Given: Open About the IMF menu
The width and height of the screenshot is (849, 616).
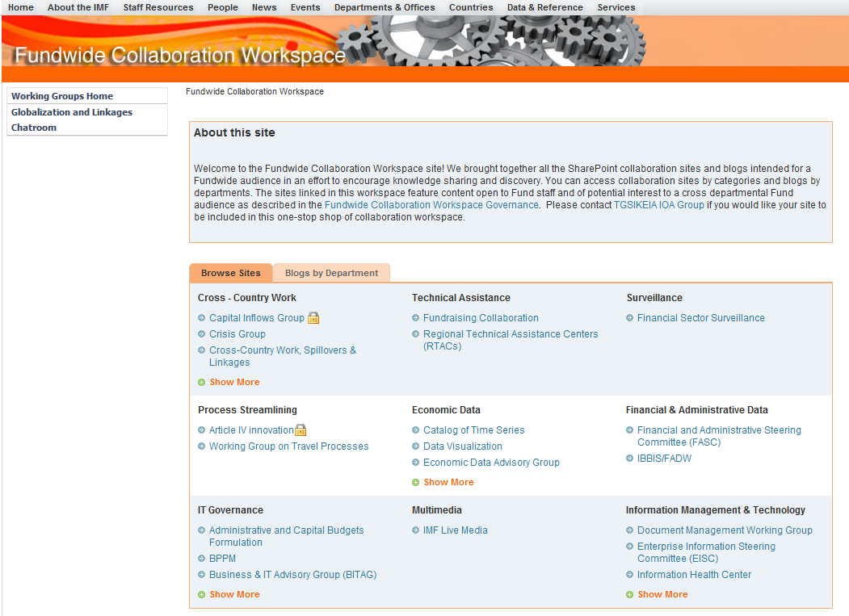Looking at the screenshot, I should 78,7.
